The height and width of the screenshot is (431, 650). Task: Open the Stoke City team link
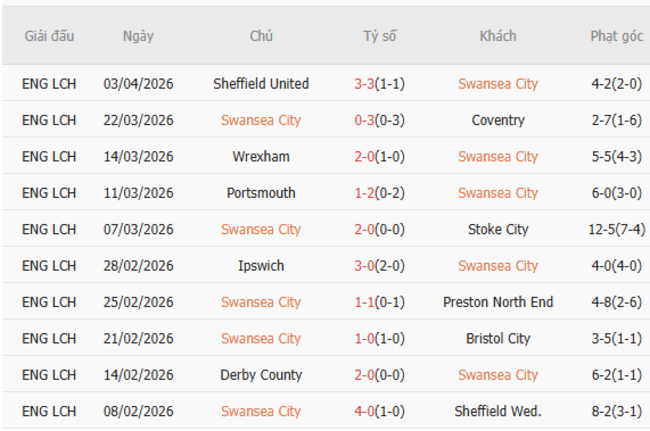(x=498, y=230)
